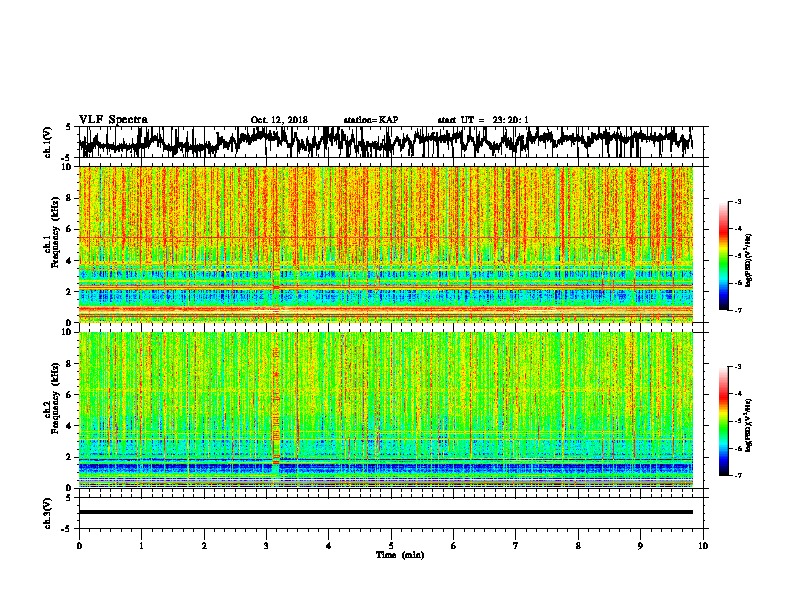The width and height of the screenshot is (792, 612).
Task: Click time axis tick label "8"
Action: [x=578, y=546]
